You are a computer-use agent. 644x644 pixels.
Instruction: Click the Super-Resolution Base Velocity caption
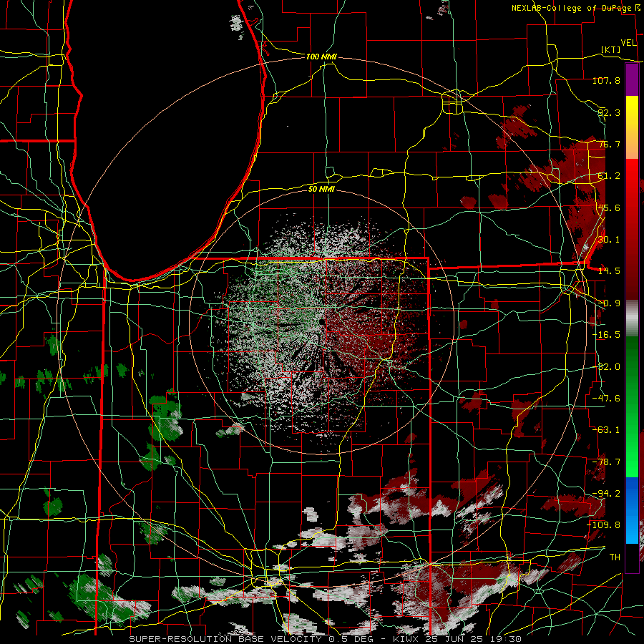tap(326, 639)
